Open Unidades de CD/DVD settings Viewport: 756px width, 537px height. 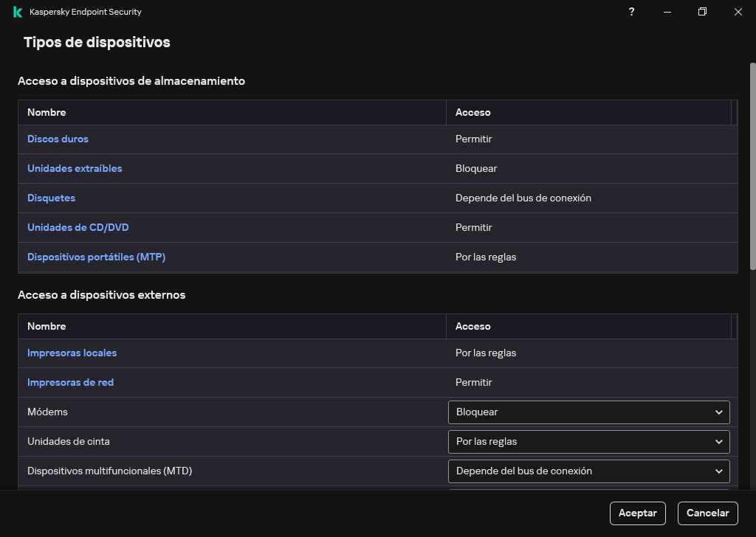(78, 227)
